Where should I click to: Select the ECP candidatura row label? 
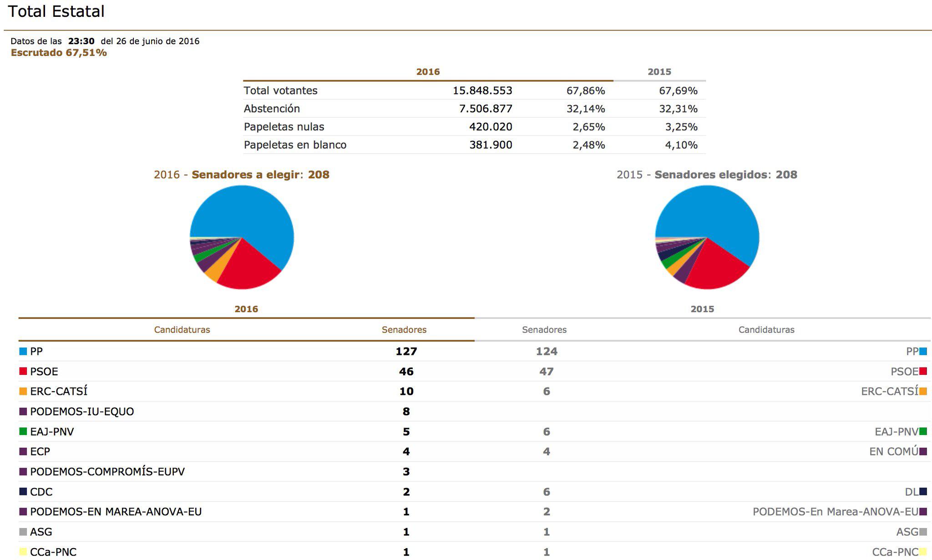coord(40,452)
